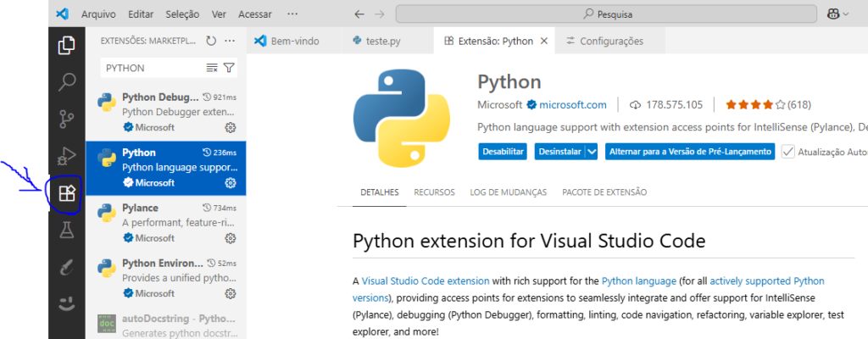This screenshot has height=339, width=868.
Task: Open the microsoft.com publisher link
Action: tap(572, 105)
